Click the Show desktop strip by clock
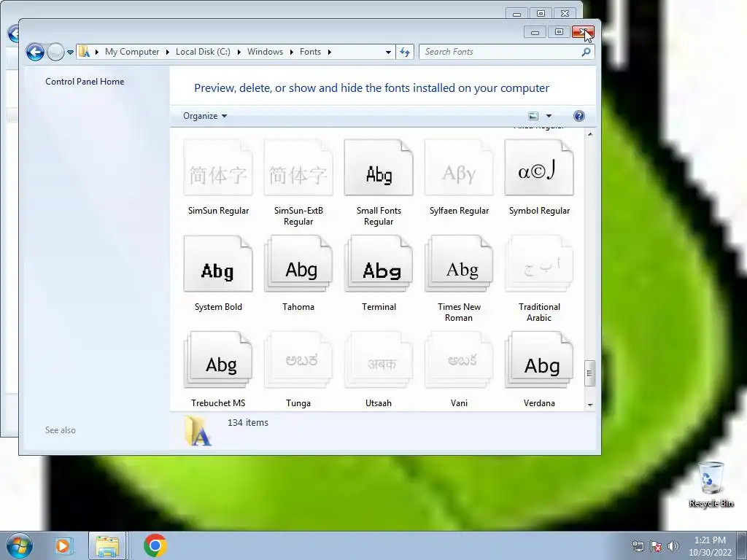 [x=743, y=546]
